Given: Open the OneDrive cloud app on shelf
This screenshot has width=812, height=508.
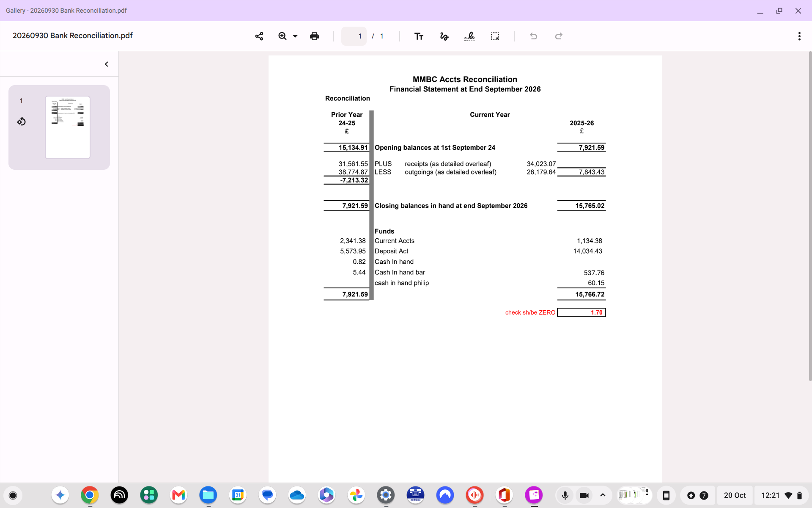Looking at the screenshot, I should coord(297,495).
